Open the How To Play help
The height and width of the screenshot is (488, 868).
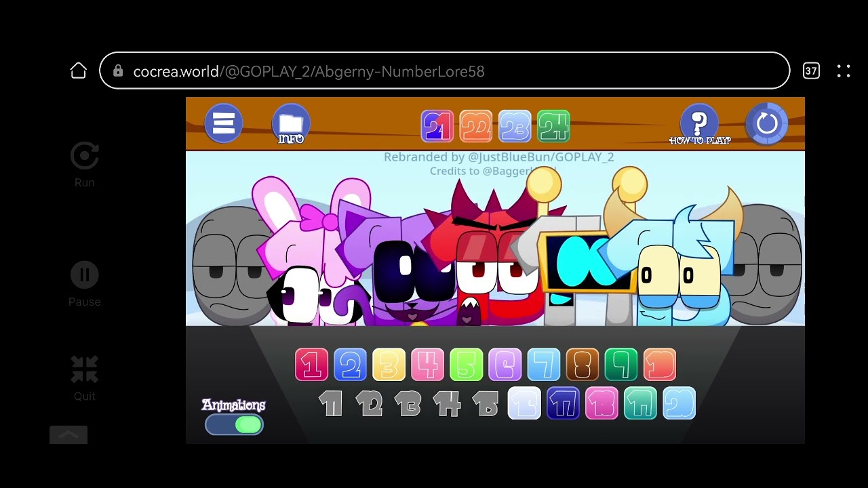click(699, 125)
